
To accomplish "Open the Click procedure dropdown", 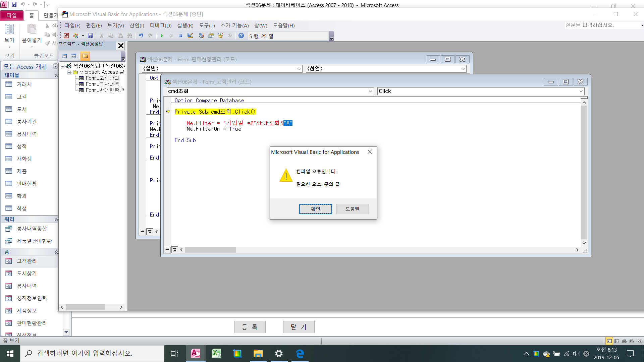I will (x=581, y=91).
